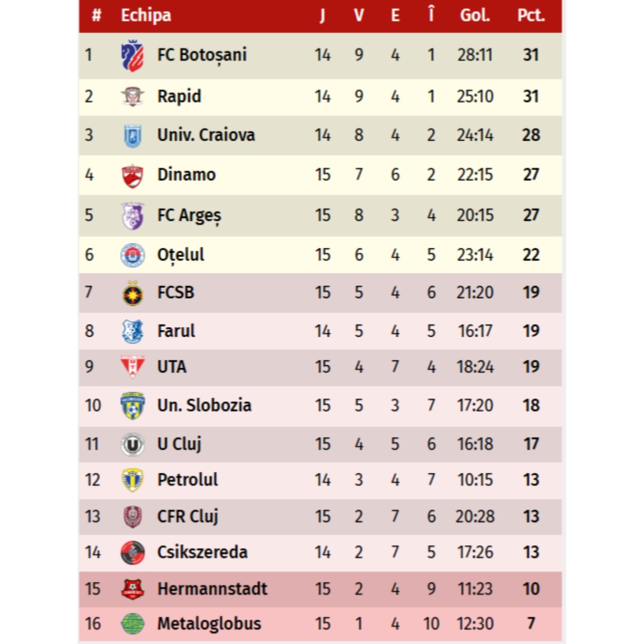Click the Farul blue crest
This screenshot has height=644, width=644.
pos(132,332)
